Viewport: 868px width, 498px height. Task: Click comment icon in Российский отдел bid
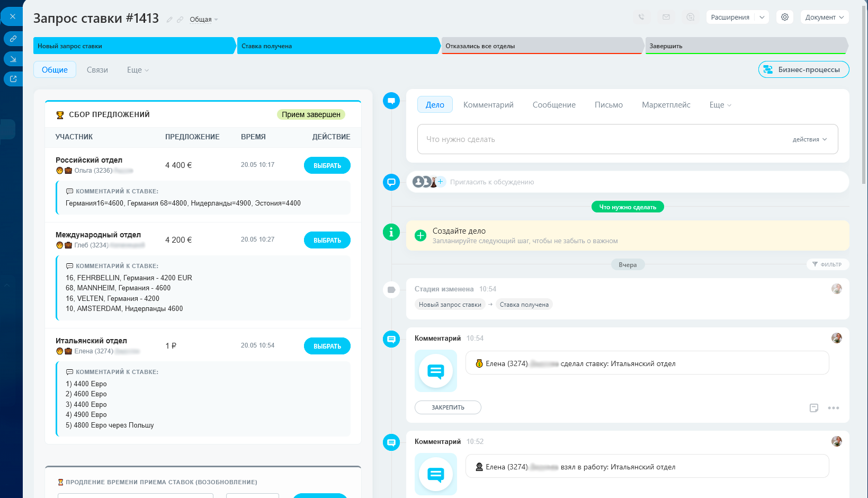69,191
